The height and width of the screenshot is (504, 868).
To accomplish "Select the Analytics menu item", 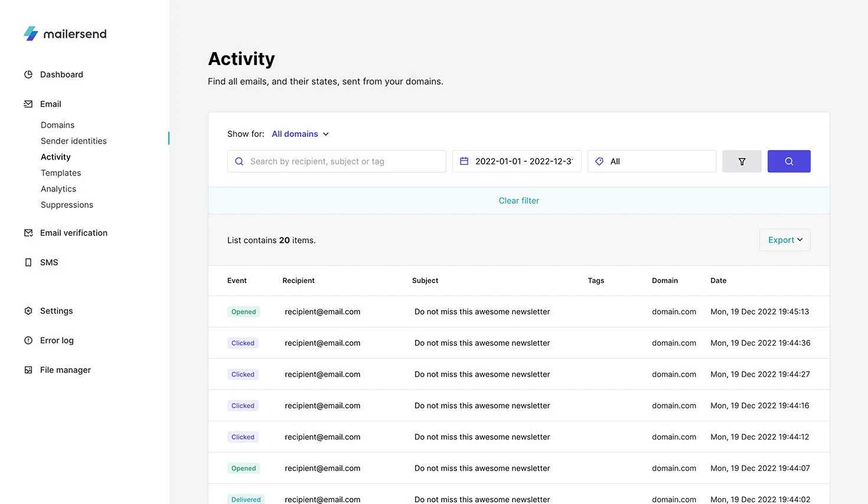I will 58,189.
